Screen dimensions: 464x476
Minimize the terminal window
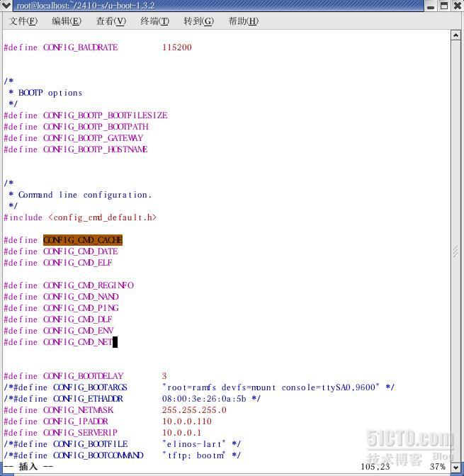[x=431, y=6]
